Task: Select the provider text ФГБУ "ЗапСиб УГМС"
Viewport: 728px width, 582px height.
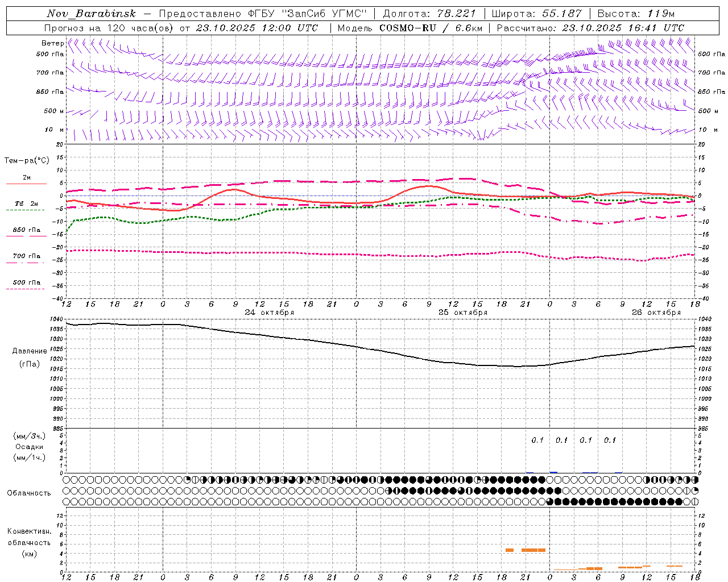Action: tap(307, 14)
